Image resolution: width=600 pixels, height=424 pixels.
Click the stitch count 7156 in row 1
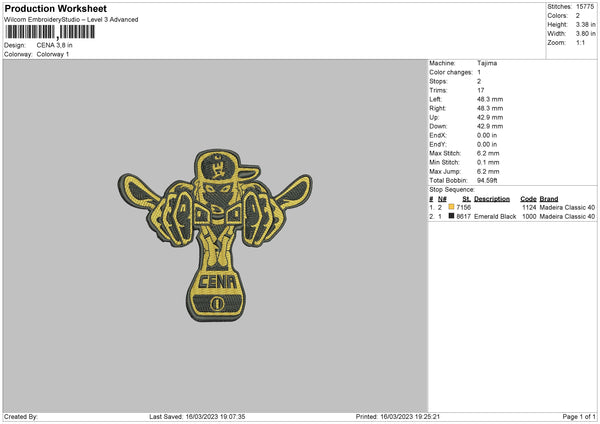[x=463, y=207]
